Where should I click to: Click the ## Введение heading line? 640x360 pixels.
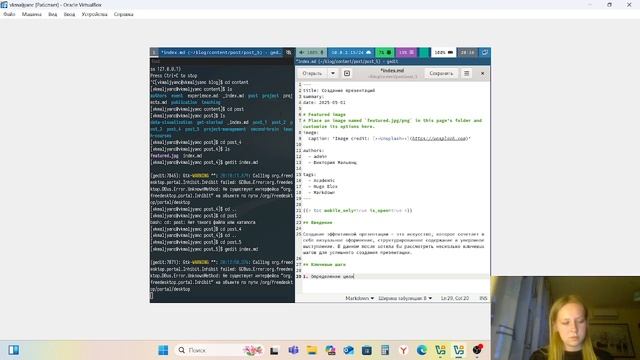pyautogui.click(x=318, y=222)
